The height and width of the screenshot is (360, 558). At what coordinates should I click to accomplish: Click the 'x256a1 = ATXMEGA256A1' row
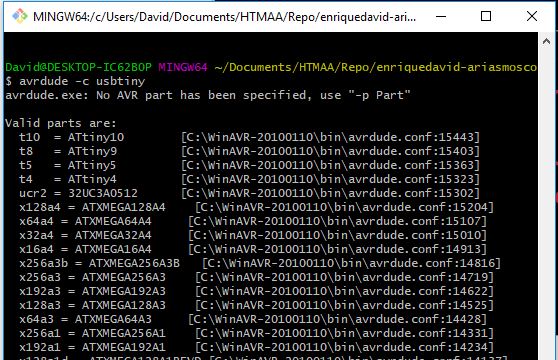point(256,333)
